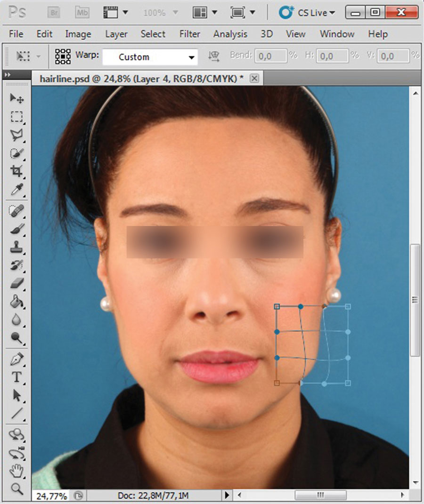The image size is (424, 504).
Task: Select the Eyedropper tool
Action: click(17, 190)
